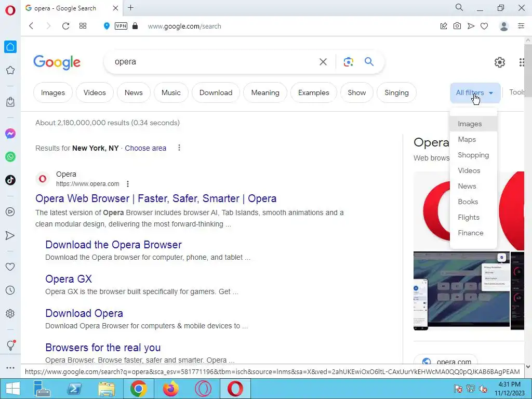Choose Flights from All filters menu

point(473,218)
